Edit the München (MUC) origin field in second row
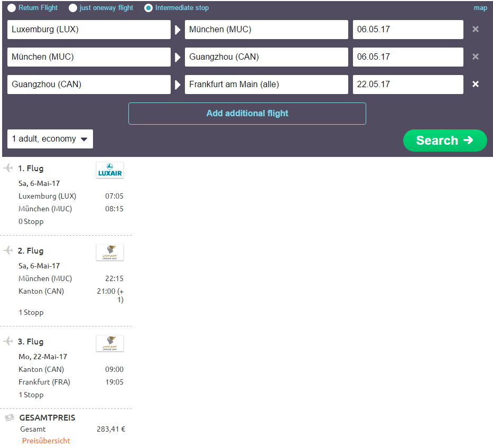 tap(89, 57)
